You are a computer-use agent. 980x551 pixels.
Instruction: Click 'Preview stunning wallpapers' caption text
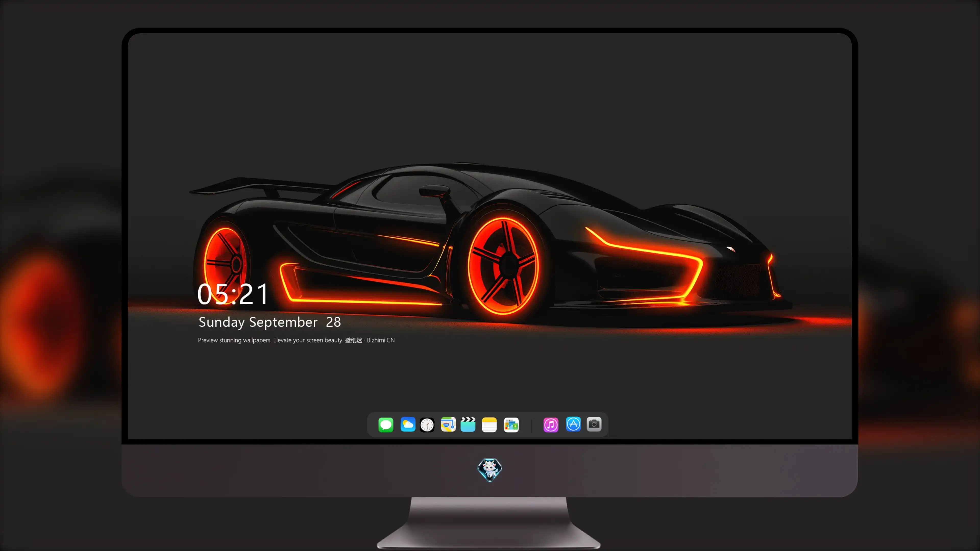tap(234, 340)
